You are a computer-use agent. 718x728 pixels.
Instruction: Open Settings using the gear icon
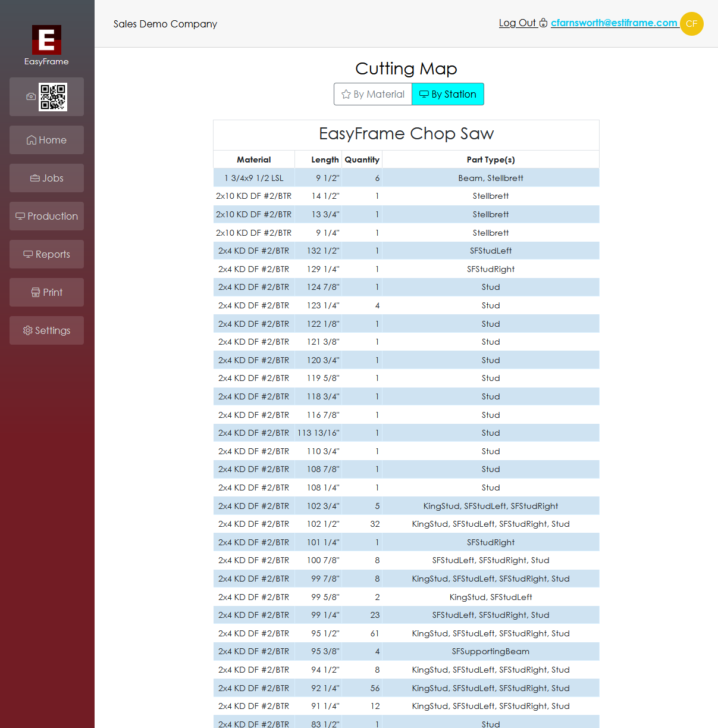click(x=27, y=330)
